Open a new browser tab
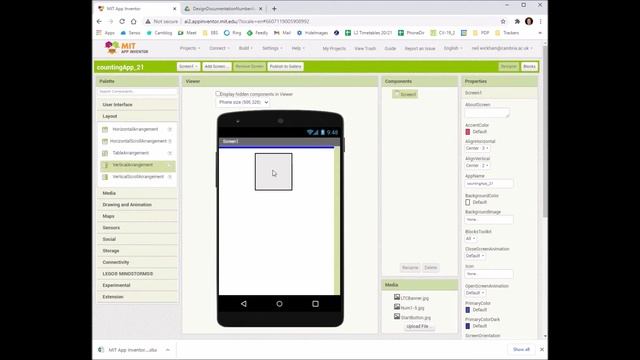Viewport: 640px width, 360px height. click(x=274, y=9)
